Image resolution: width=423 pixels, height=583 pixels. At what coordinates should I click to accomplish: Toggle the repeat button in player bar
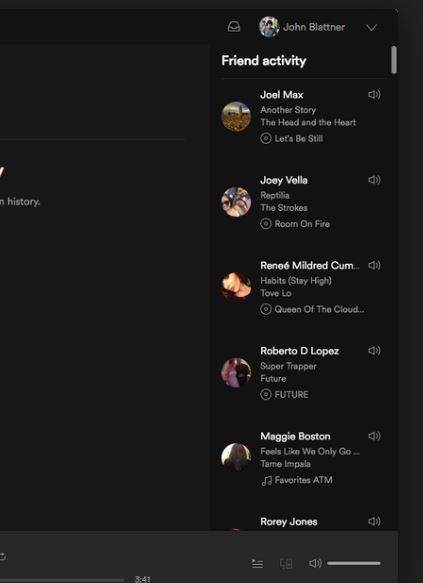click(2, 556)
